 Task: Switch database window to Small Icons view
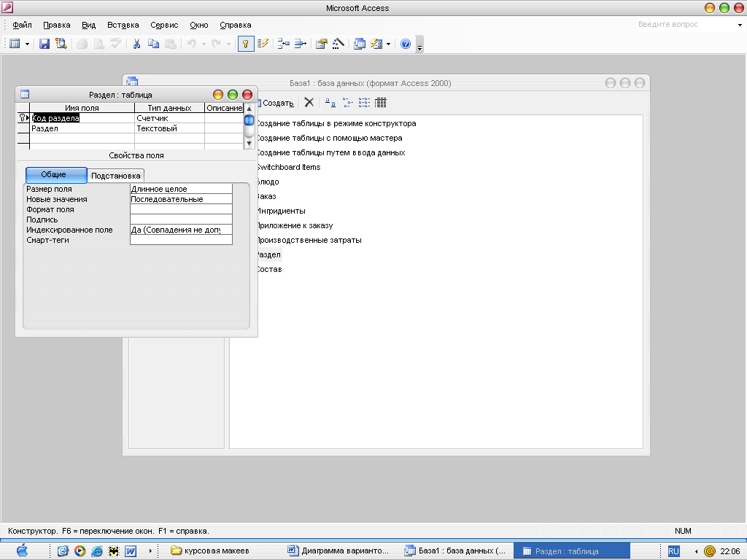[347, 102]
